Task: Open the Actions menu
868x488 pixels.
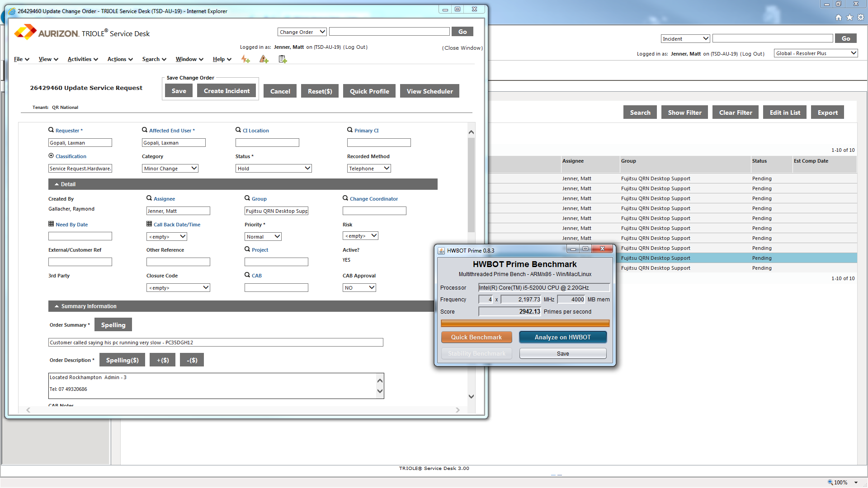Action: tap(120, 59)
